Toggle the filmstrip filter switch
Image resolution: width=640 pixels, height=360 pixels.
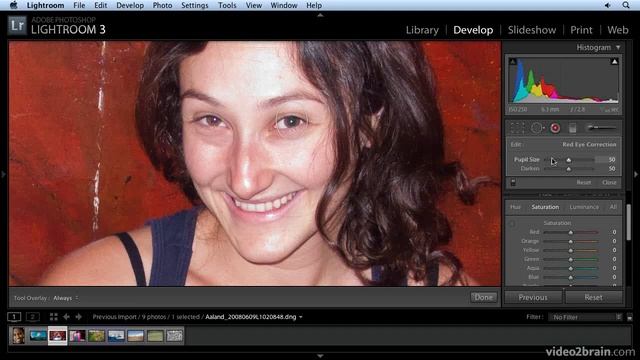[x=630, y=317]
